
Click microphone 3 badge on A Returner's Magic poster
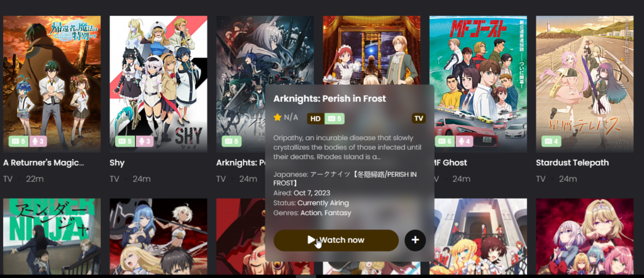(38, 142)
